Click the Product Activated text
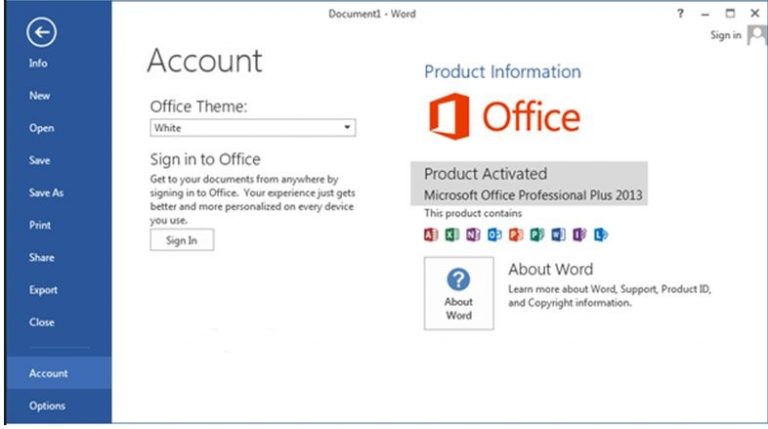The width and height of the screenshot is (768, 429). pos(485,174)
